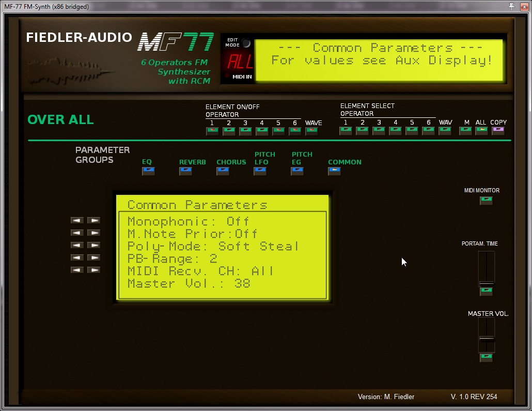
Task: Click the M.Note Prior: Off line
Action: 192,234
